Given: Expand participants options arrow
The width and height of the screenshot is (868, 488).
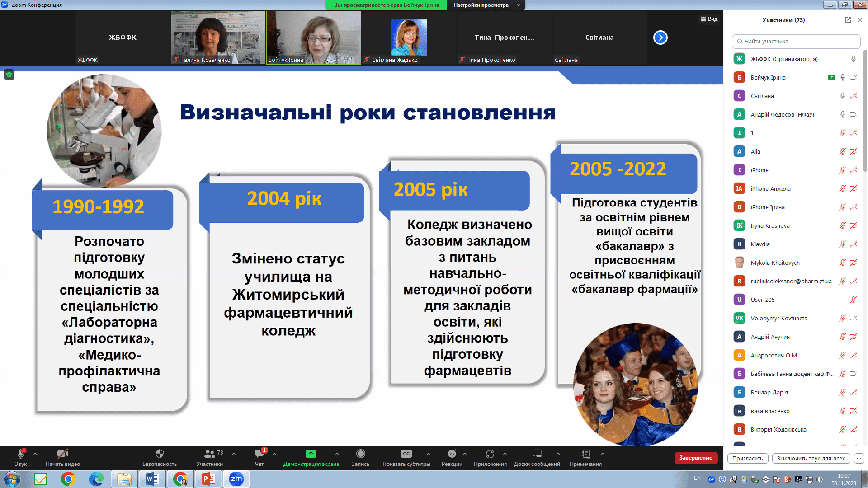Looking at the screenshot, I should (234, 454).
